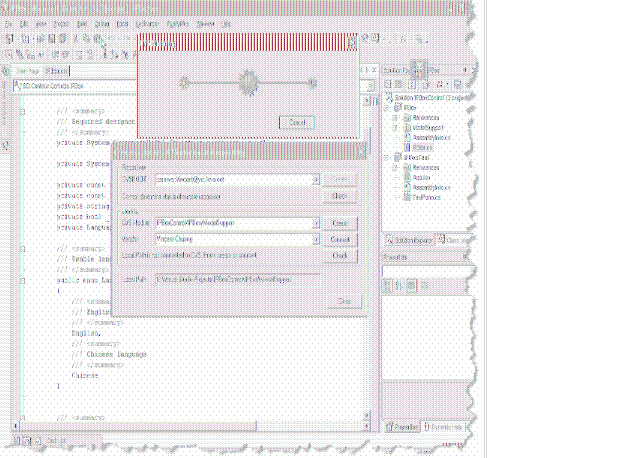This screenshot has width=640, height=458.
Task: Click Refresh icon in Solution Explorer toolbar
Action: pyautogui.click(x=412, y=84)
